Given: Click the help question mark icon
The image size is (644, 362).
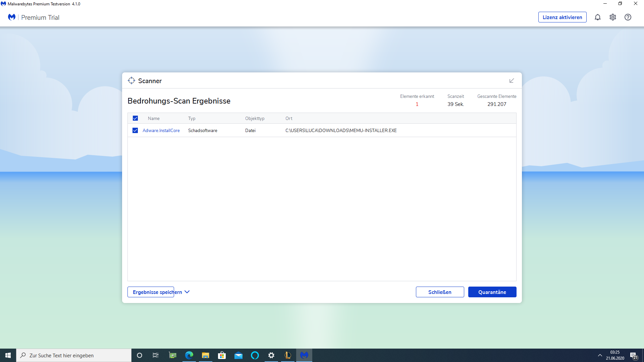Looking at the screenshot, I should click(x=628, y=17).
